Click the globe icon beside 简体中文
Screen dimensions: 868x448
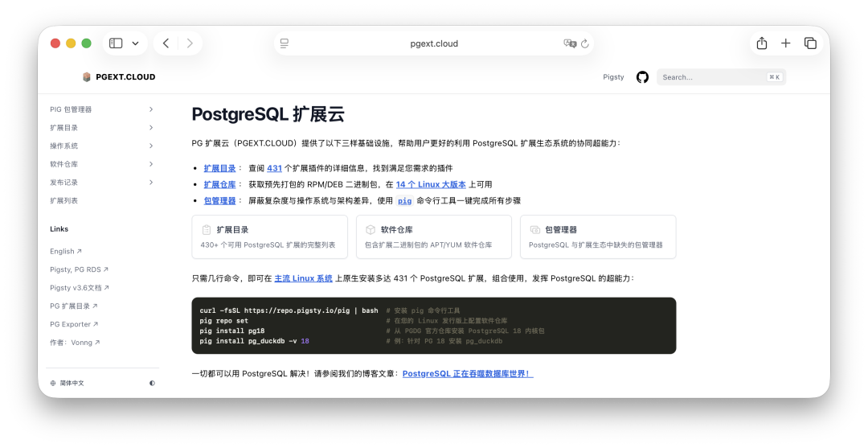point(53,383)
